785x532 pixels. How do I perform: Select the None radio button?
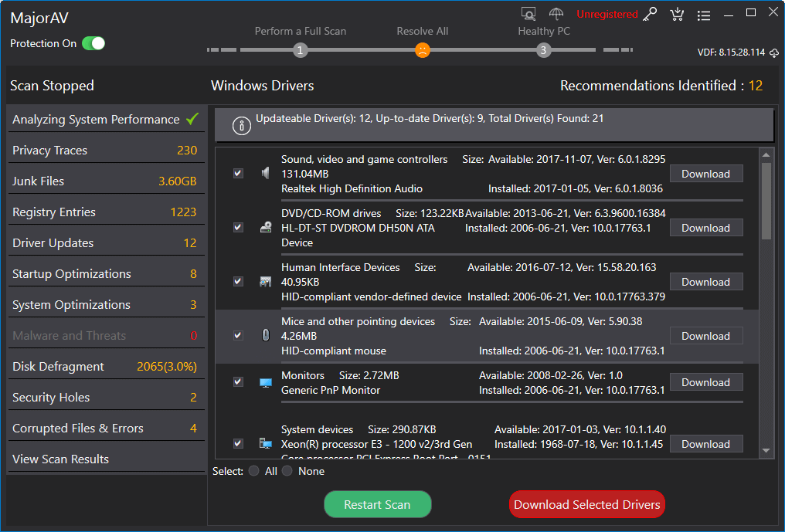pyautogui.click(x=287, y=471)
